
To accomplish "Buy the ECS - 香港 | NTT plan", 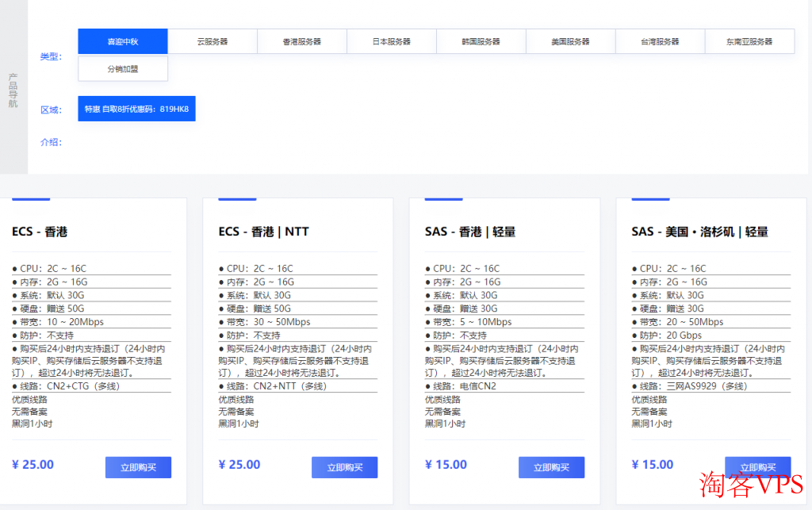I will (344, 467).
